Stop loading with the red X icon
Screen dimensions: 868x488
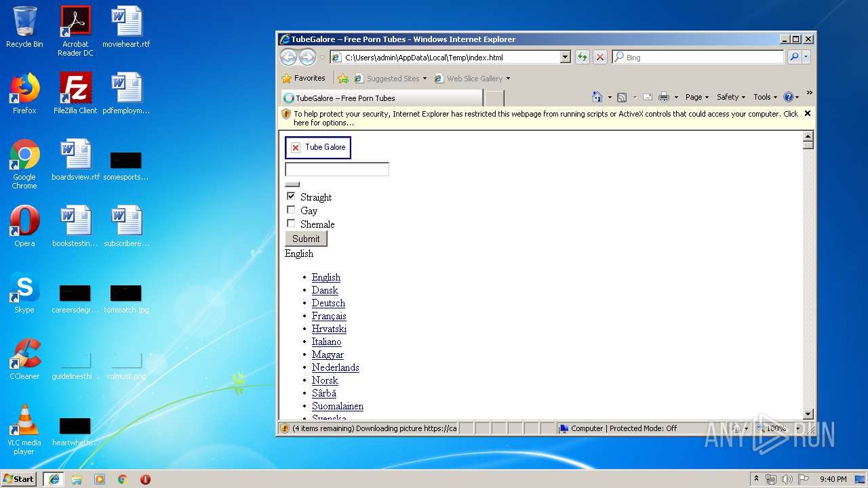(600, 58)
